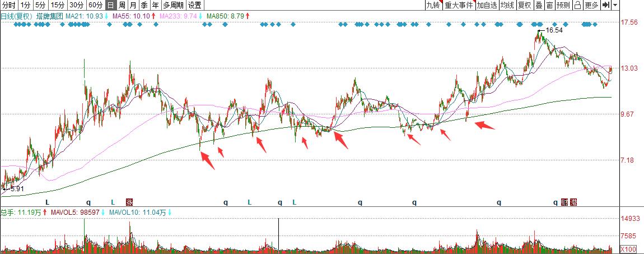Switch to the 分时 intraday tab
Image resolution: width=644 pixels, height=254 pixels.
click(9, 6)
